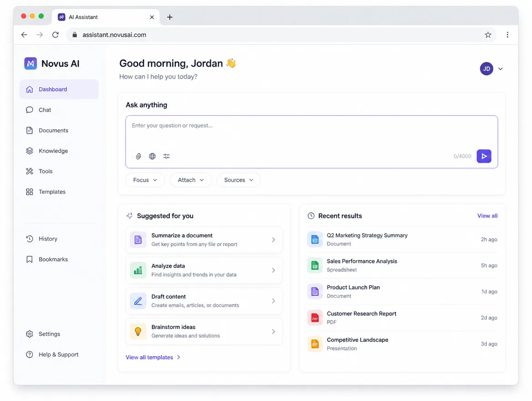This screenshot has height=401, width=532.
Task: Click the Help & Support question icon
Action: [x=30, y=355]
